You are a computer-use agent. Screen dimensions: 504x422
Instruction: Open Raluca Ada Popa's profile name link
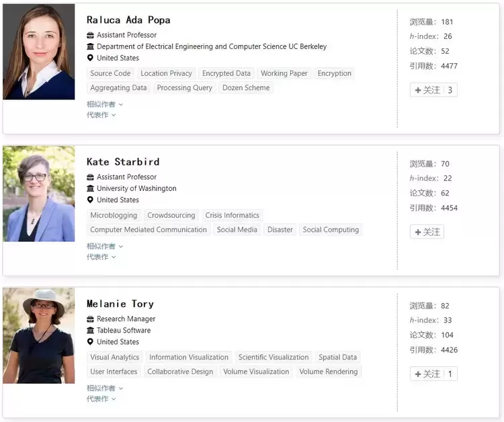click(128, 20)
